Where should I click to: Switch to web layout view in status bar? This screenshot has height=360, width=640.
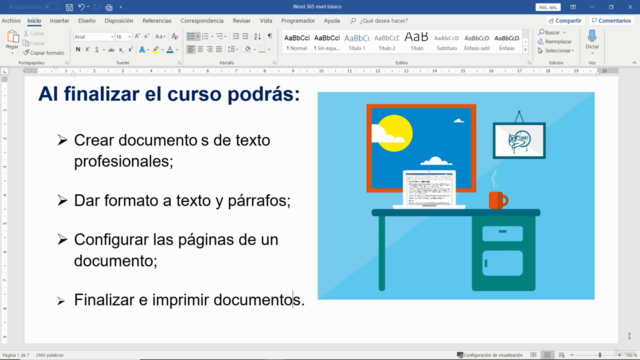coord(562,355)
